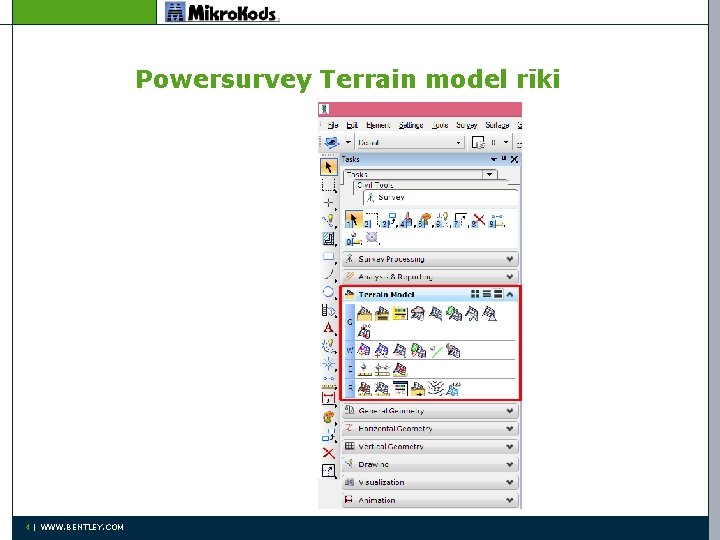Screen dimensions: 720x540
Task: Open the Element menu
Action: pos(378,125)
